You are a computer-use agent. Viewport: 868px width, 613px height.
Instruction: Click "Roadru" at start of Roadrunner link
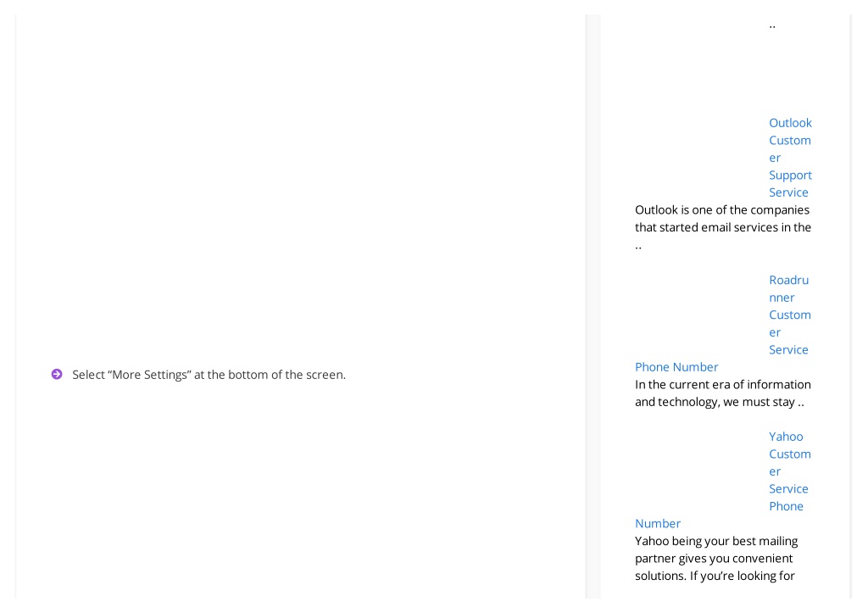(788, 280)
